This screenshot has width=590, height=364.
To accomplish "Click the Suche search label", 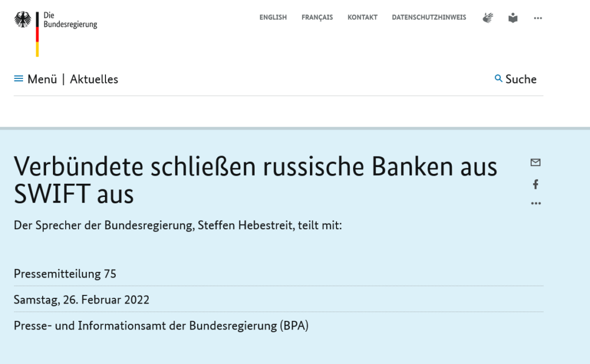I will [521, 79].
